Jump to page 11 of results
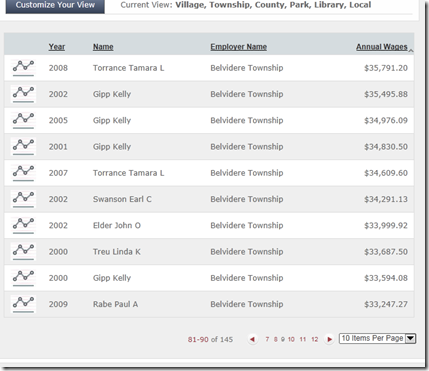Image resolution: width=429 pixels, height=371 pixels. (x=303, y=339)
